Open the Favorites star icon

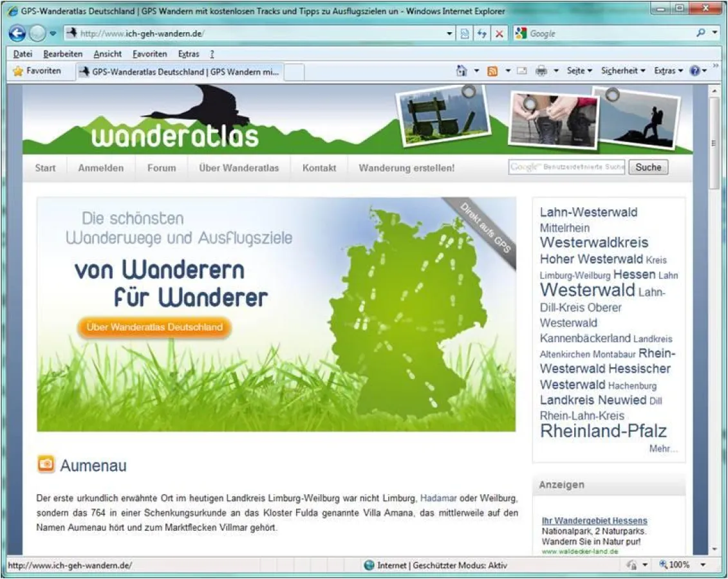pos(19,71)
